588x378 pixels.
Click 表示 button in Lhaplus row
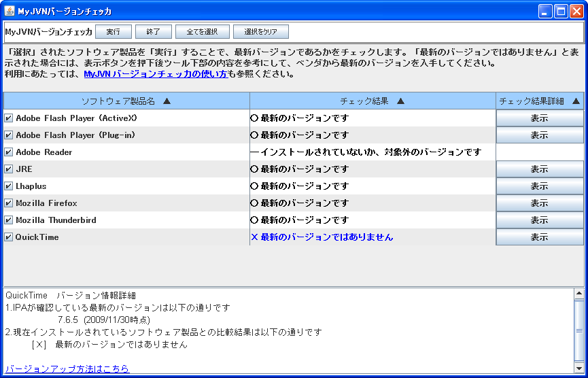[x=540, y=186]
